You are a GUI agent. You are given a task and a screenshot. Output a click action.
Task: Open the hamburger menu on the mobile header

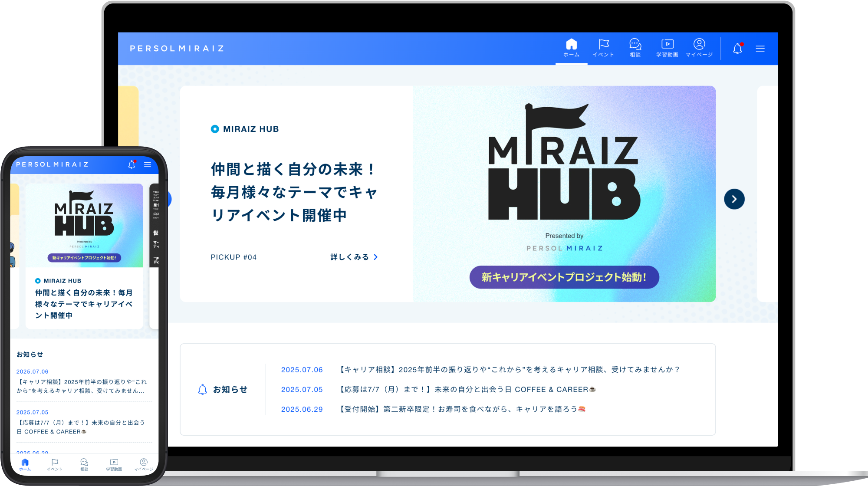[x=148, y=164]
